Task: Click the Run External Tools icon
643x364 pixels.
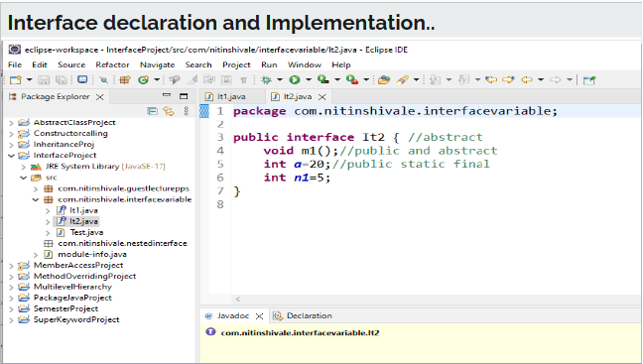Action: (x=352, y=80)
